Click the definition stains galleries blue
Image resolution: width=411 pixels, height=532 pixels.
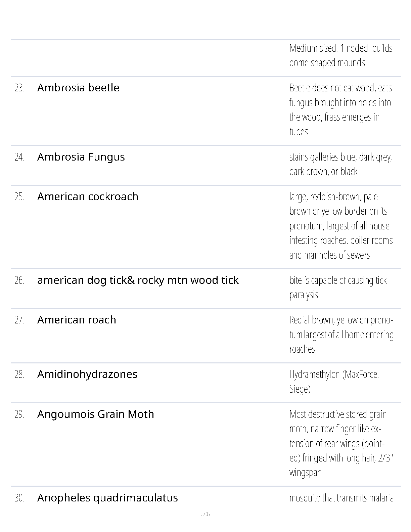(x=340, y=164)
